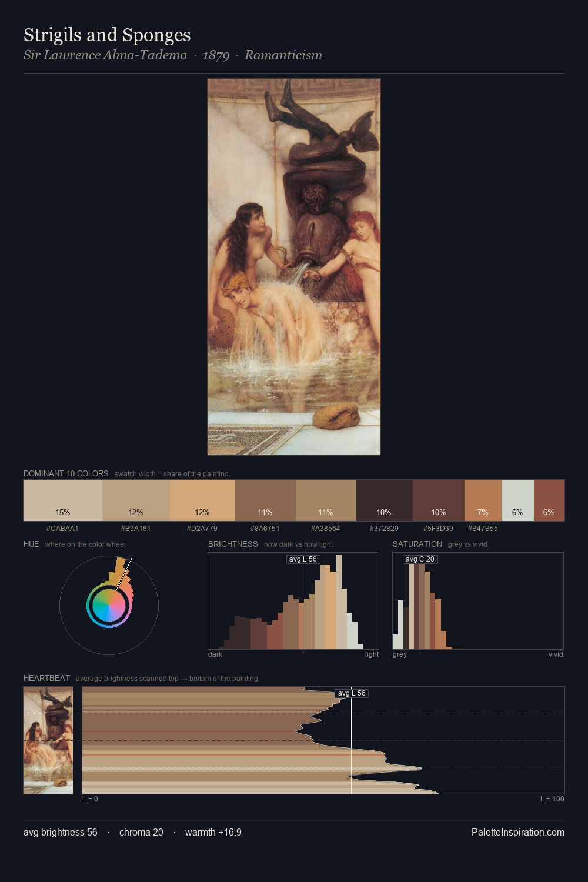Image resolution: width=588 pixels, height=882 pixels.
Task: Click the artist name Sir Lawrence Alma-Tadema
Action: [x=105, y=55]
